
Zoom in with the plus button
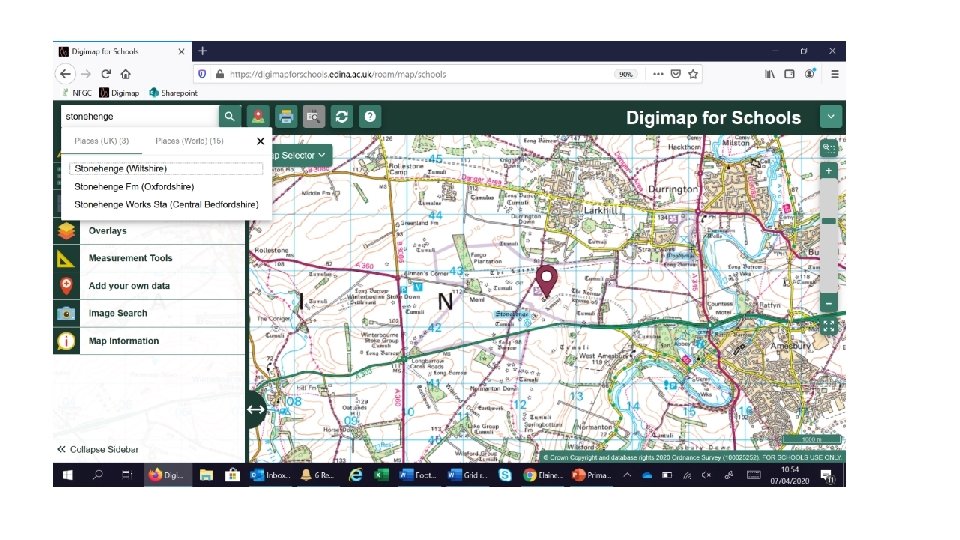point(828,171)
